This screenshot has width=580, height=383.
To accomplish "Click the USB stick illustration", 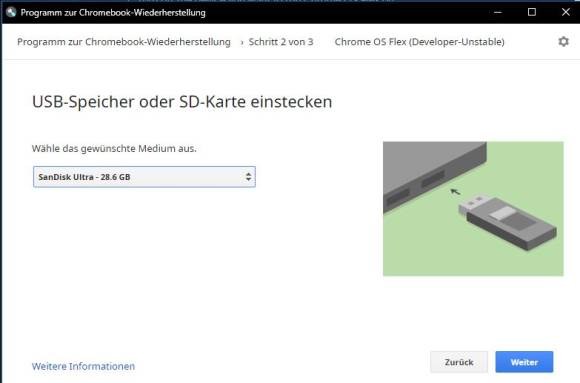I will pyautogui.click(x=473, y=209).
